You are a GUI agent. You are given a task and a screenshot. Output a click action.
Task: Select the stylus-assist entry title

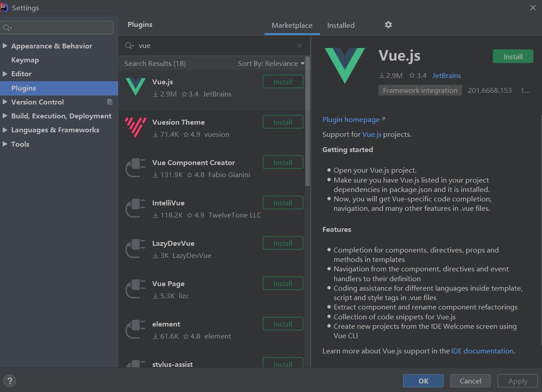point(172,364)
